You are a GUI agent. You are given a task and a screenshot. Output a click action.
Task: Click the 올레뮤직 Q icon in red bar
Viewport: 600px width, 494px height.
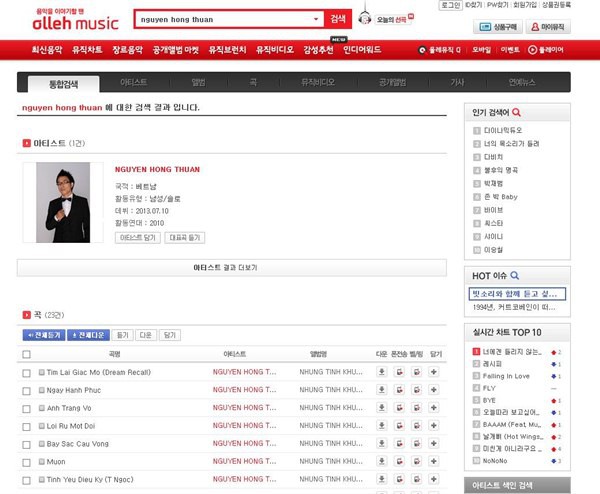pyautogui.click(x=422, y=50)
